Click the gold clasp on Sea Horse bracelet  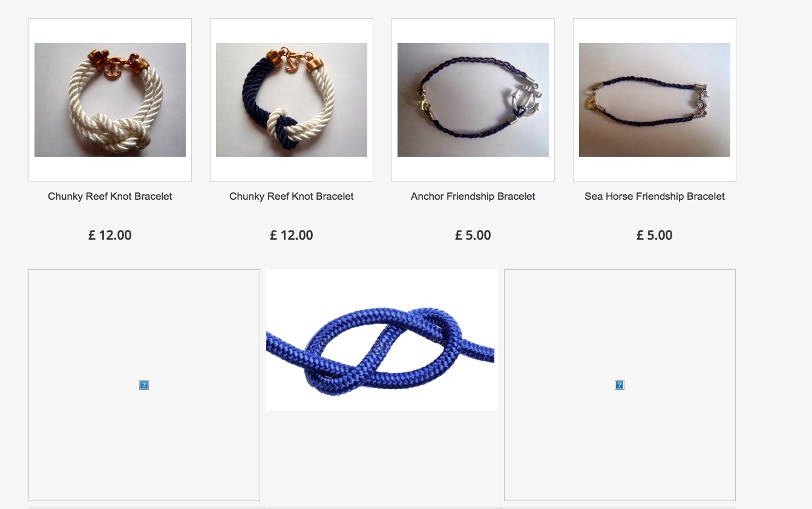point(591,103)
